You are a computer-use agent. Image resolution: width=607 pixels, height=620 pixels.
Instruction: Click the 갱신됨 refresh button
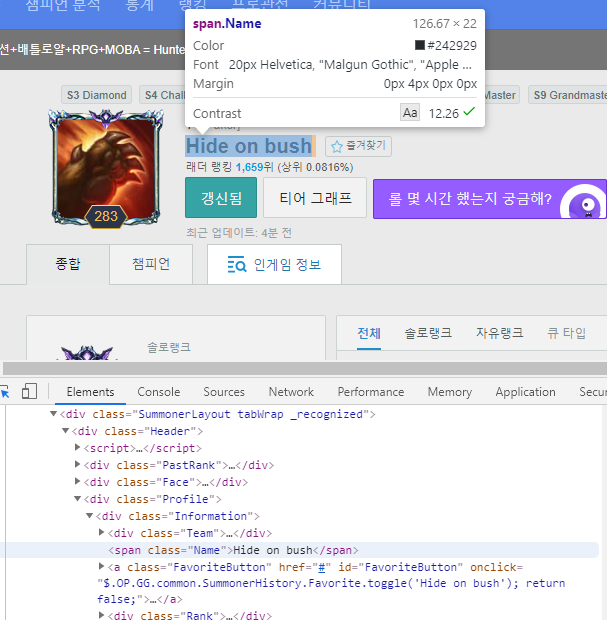(221, 198)
